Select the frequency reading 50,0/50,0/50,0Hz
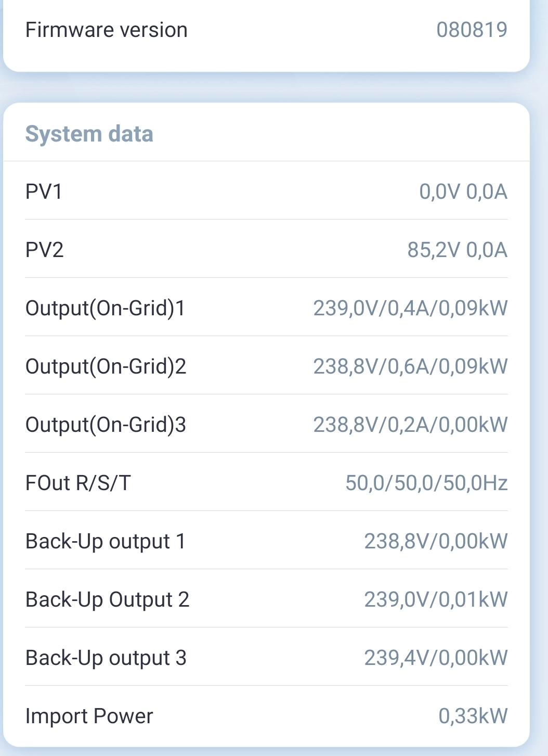This screenshot has height=756, width=548. click(x=426, y=483)
